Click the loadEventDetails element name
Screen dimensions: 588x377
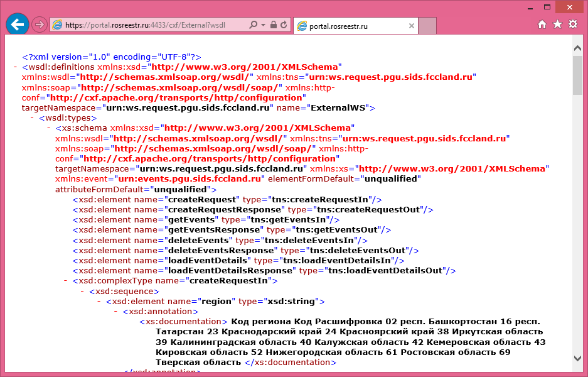(x=207, y=261)
